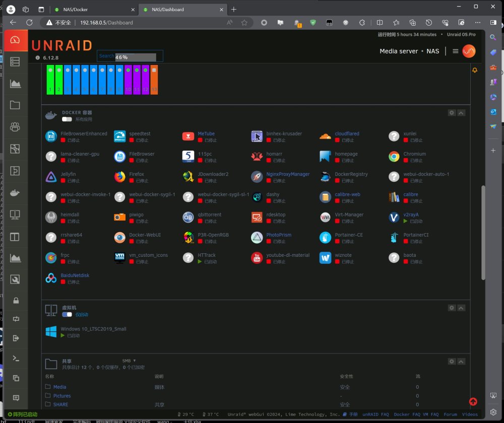Open a new browser tab
The height and width of the screenshot is (423, 504).
tap(234, 10)
